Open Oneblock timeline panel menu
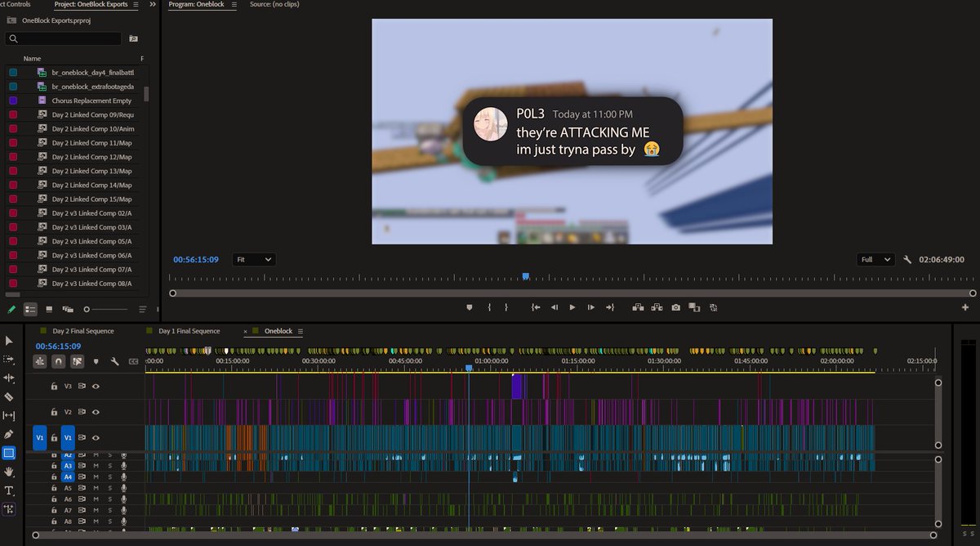The height and width of the screenshot is (546, 980). (300, 331)
